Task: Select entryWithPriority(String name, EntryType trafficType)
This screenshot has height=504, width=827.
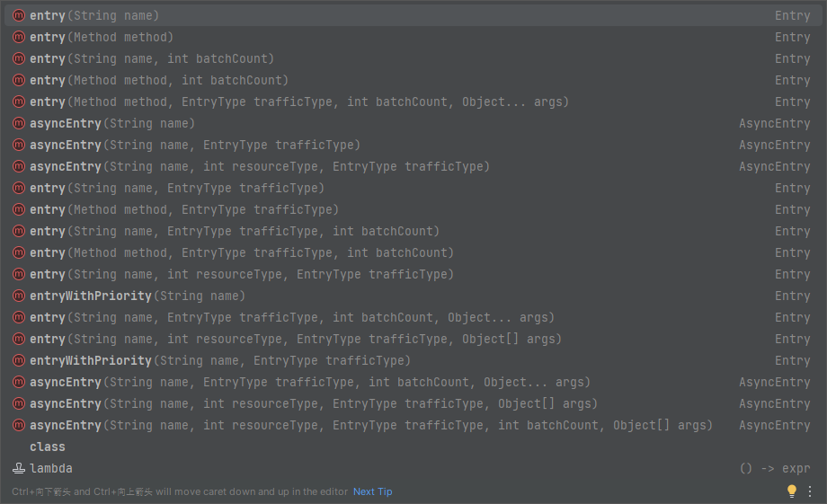Action: [x=413, y=360]
